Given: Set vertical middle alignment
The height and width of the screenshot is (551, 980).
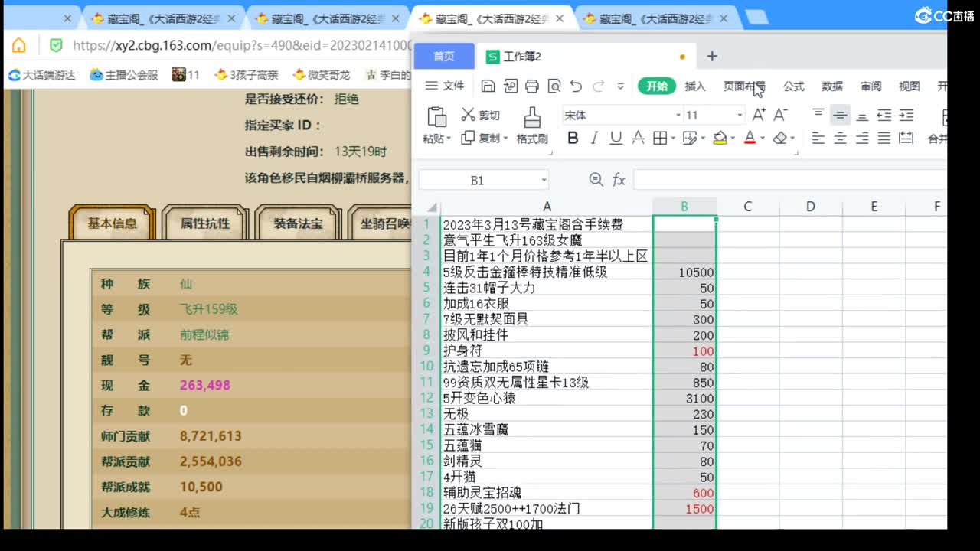Looking at the screenshot, I should tap(840, 115).
